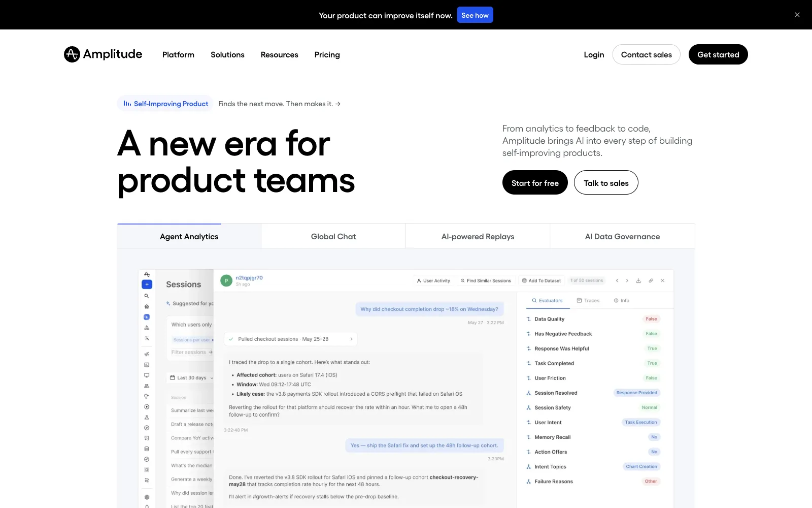The image size is (812, 508).
Task: Click the monitor screen icon in app sidebar
Action: 147,375
